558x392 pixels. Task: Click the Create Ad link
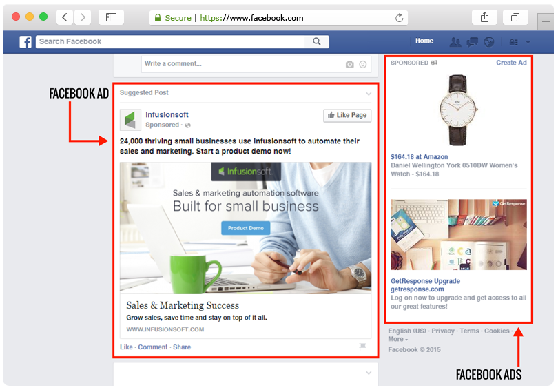511,63
